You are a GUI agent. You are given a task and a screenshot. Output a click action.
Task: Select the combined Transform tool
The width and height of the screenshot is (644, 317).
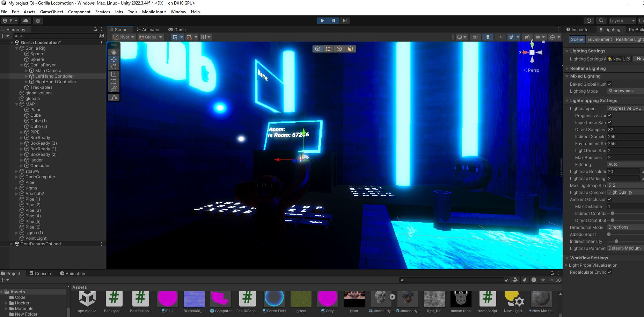coord(114,89)
